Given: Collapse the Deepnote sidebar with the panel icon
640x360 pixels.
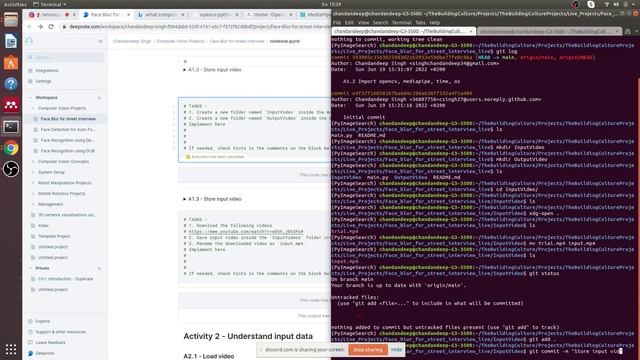Looking at the screenshot, I should point(100,41).
